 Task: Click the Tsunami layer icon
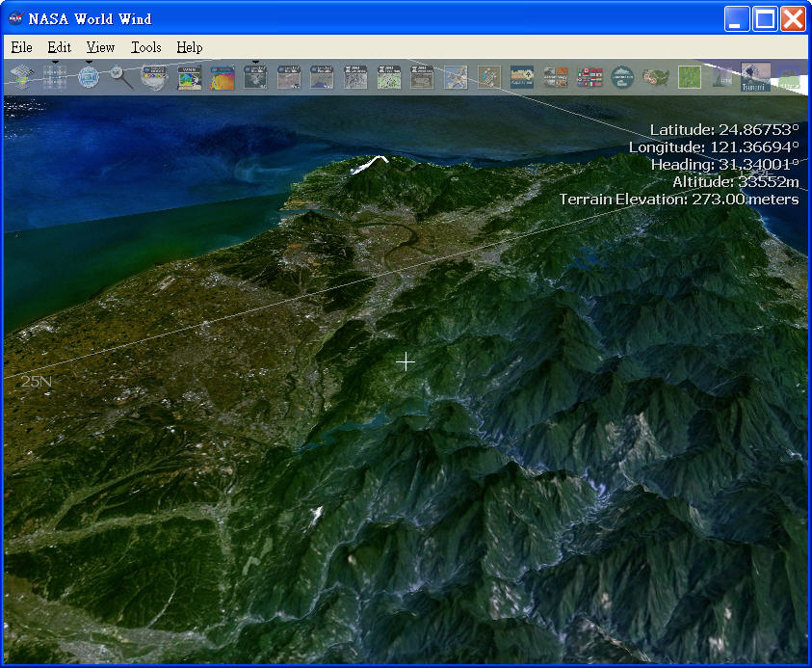[755, 77]
